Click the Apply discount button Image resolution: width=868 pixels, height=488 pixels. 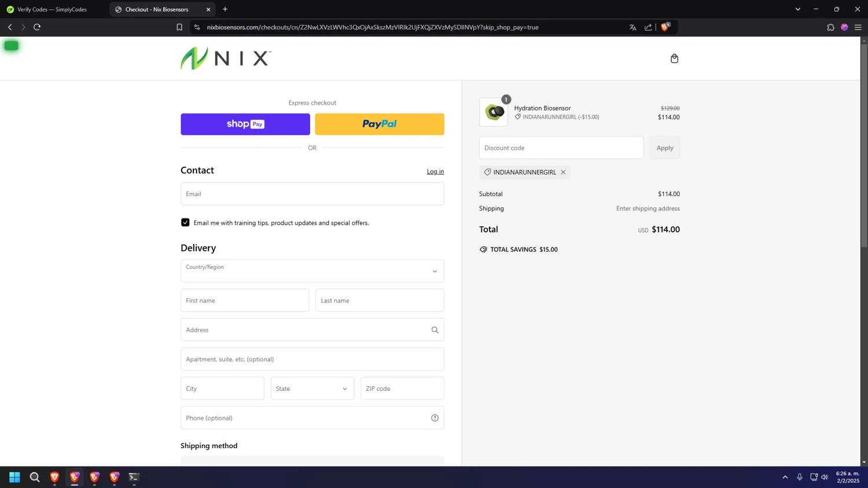665,148
